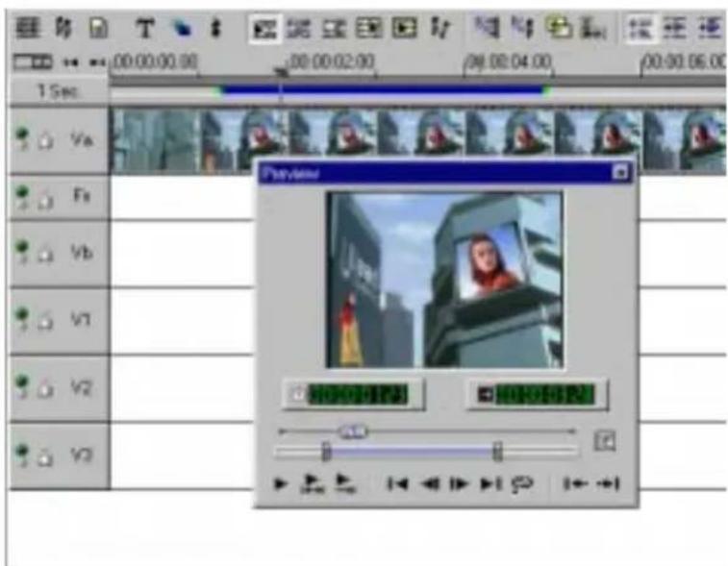This screenshot has width=728, height=566.
Task: Lock track V1 with its padlock icon
Action: coord(45,322)
